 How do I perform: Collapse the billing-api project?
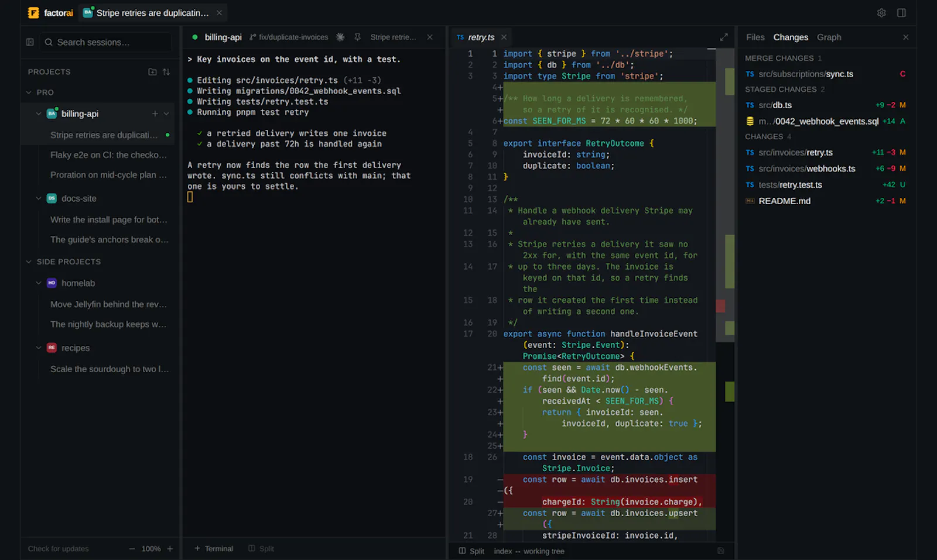tap(39, 114)
